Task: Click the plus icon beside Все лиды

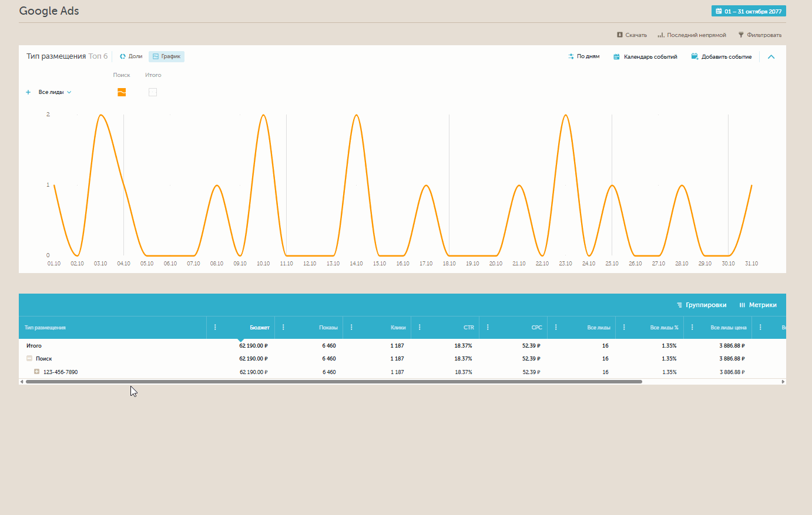Action: [x=28, y=92]
